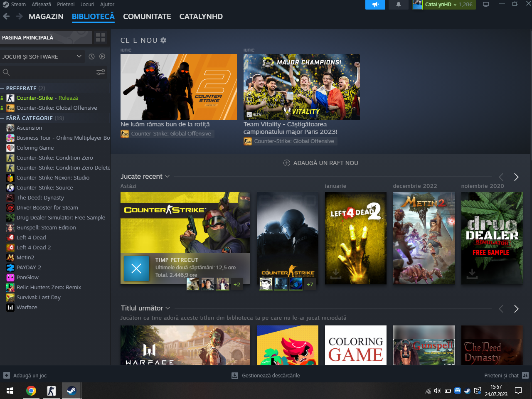This screenshot has height=399, width=532.
Task: Open the notifications bell
Action: tap(398, 5)
